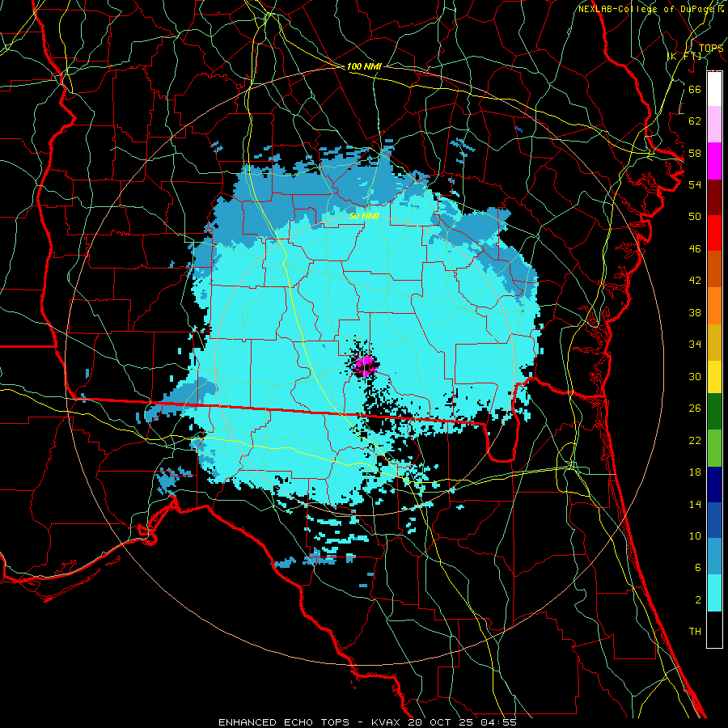Click the royal blue legend swatch near 10

tap(714, 520)
